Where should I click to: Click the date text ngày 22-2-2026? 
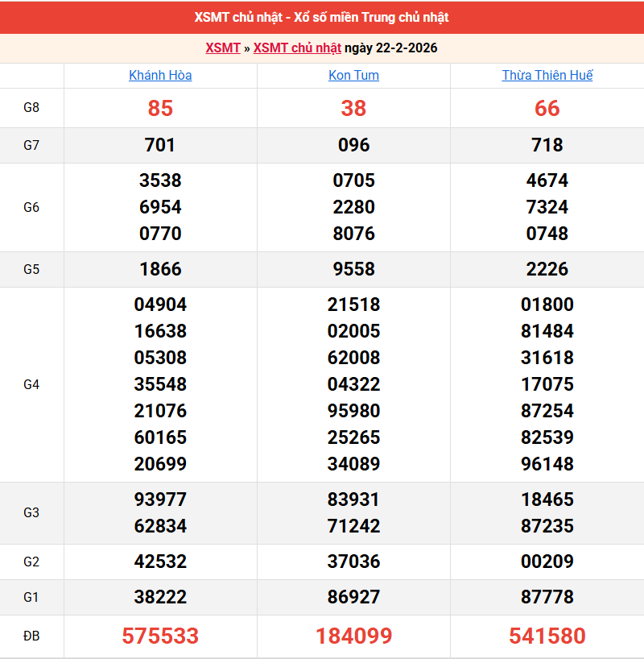pos(391,48)
